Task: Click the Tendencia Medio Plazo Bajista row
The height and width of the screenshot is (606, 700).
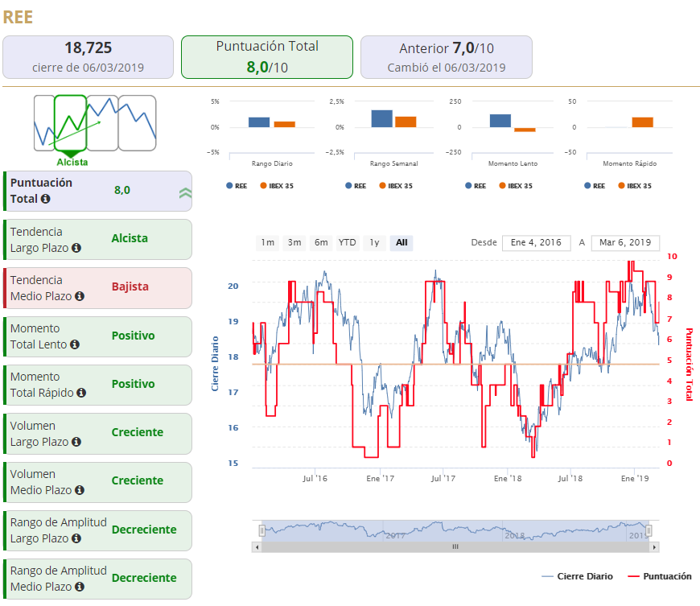Action: pyautogui.click(x=98, y=288)
